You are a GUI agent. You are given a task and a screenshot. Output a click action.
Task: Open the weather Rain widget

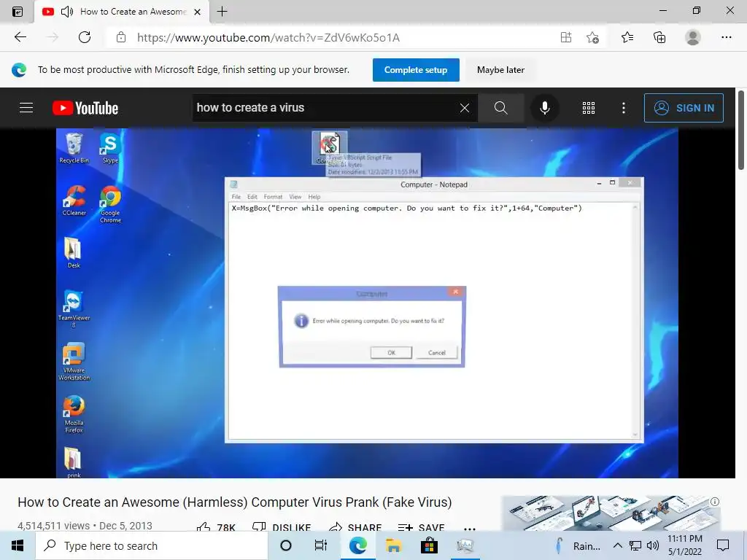pos(578,545)
